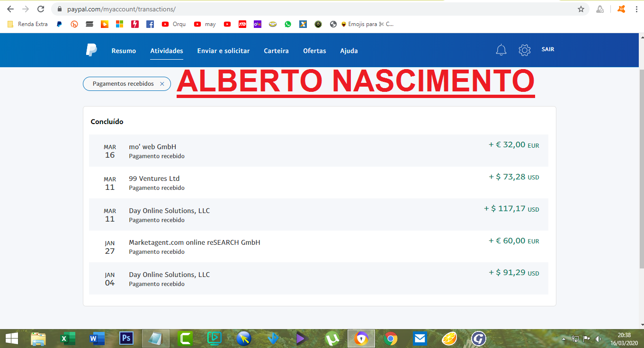The image size is (644, 348).
Task: Open the OLX bookmark
Action: tap(258, 24)
